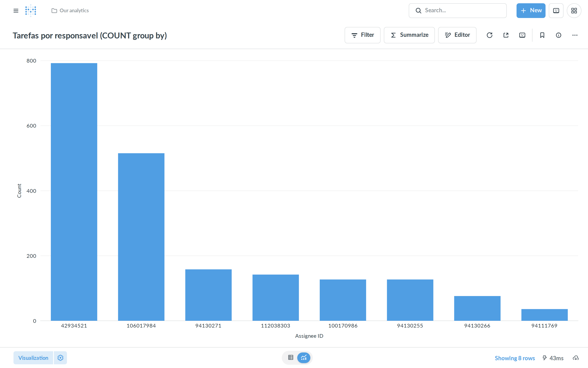
Task: Open the Our analytics collection
Action: (70, 10)
